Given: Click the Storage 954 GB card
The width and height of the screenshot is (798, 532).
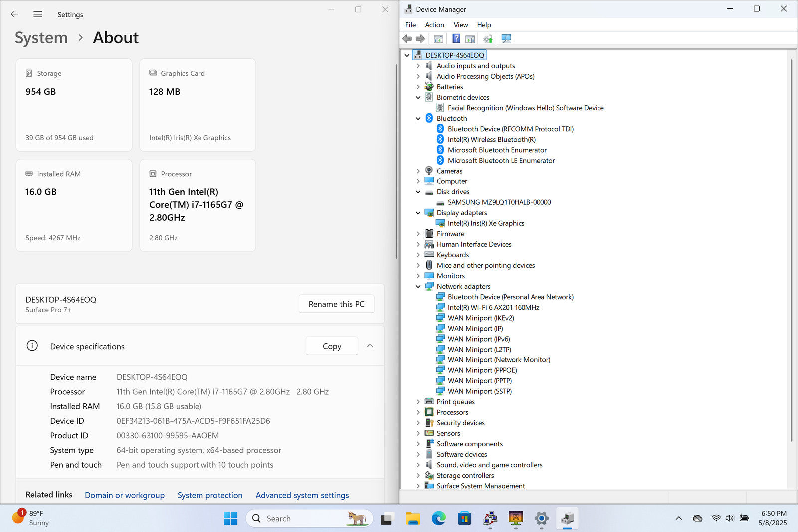Looking at the screenshot, I should pos(74,105).
